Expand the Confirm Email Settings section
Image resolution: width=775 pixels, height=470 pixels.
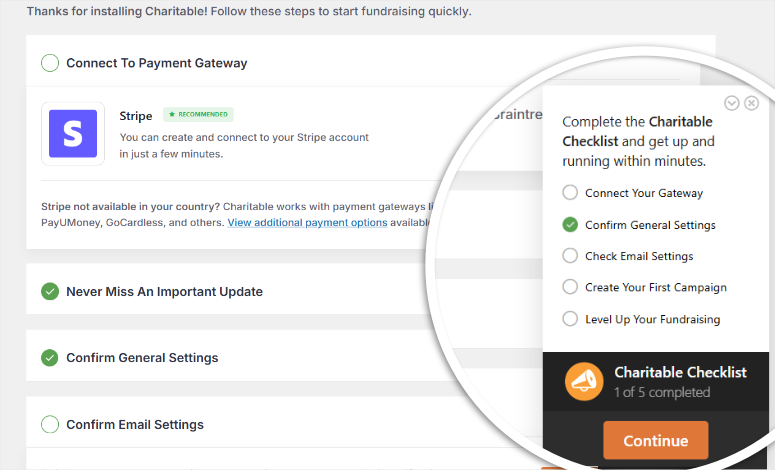(x=135, y=425)
